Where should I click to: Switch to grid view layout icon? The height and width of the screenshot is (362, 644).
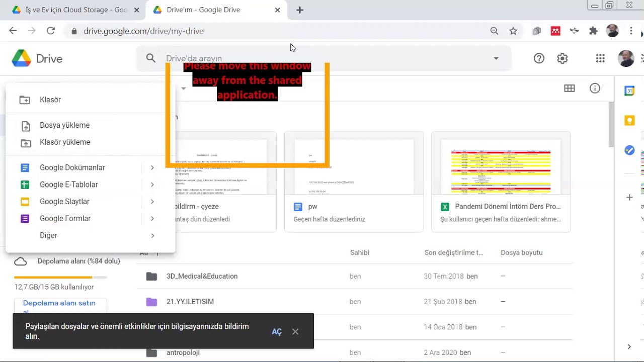570,88
